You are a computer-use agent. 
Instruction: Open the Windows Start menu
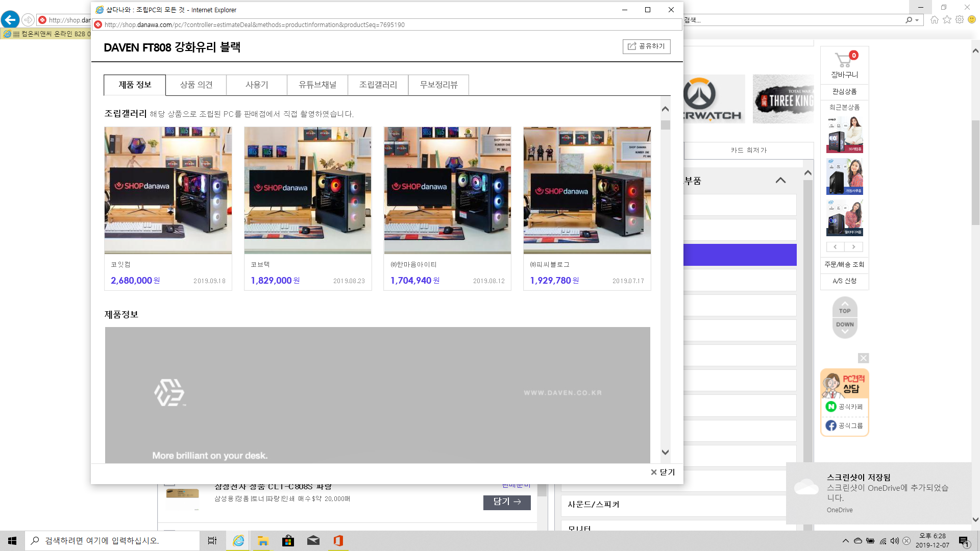click(12, 541)
